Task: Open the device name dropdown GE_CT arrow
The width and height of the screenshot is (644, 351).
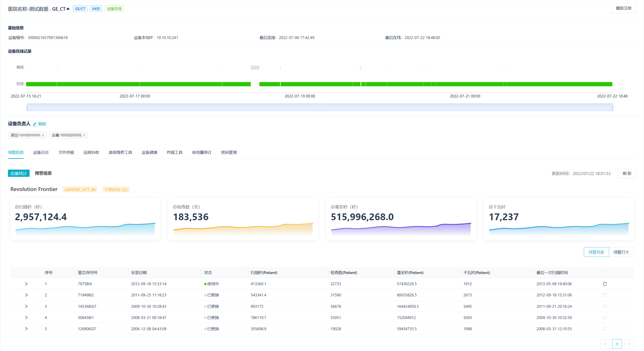Action: [68, 9]
